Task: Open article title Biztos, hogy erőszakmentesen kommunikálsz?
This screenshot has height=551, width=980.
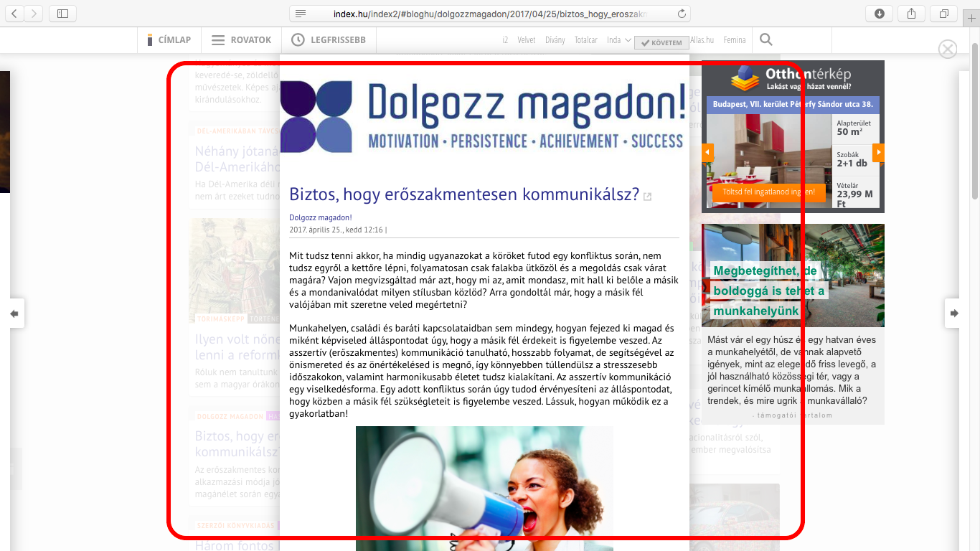Action: pyautogui.click(x=464, y=194)
